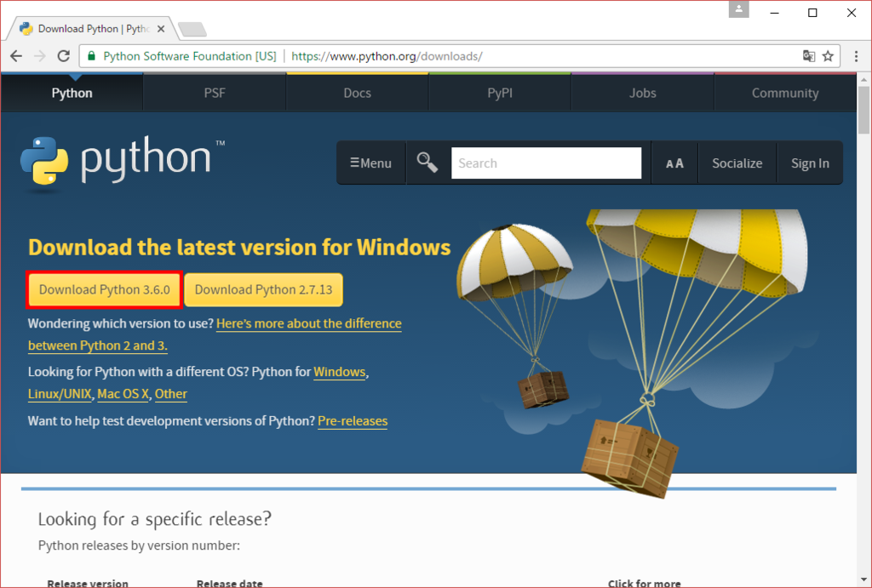872x588 pixels.
Task: Click the green secure padlock icon
Action: [92, 56]
